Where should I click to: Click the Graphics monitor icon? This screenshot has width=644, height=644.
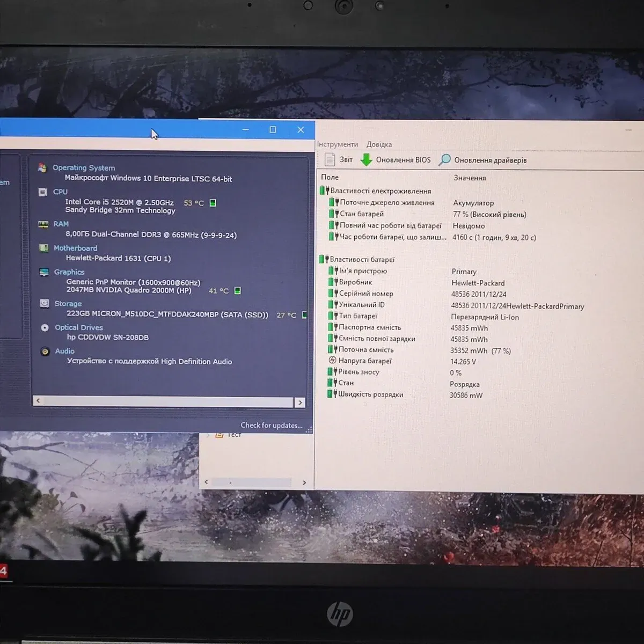point(44,272)
